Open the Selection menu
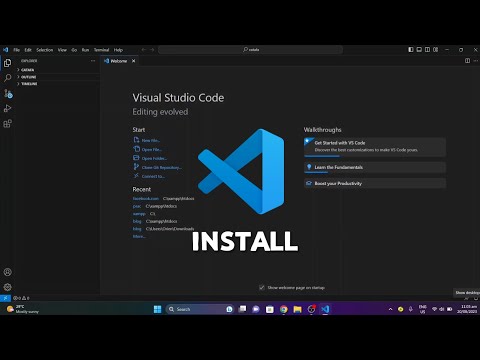This screenshot has height=360, width=480. [x=45, y=50]
